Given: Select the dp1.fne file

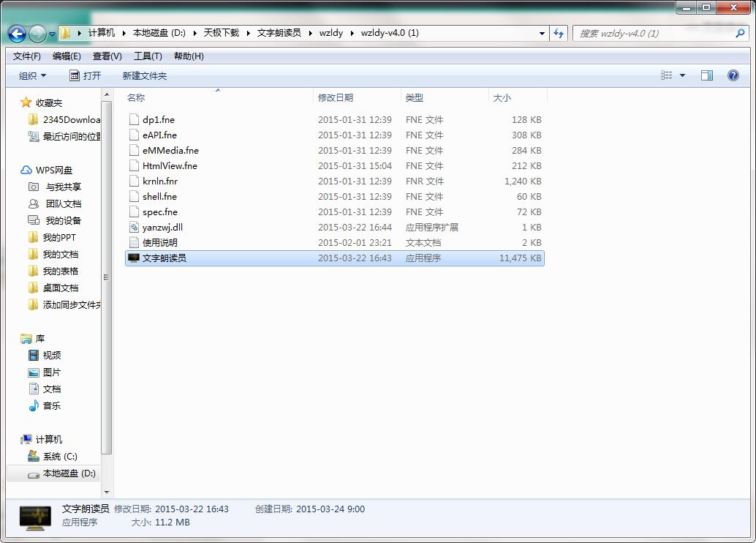Looking at the screenshot, I should pyautogui.click(x=335, y=120).
